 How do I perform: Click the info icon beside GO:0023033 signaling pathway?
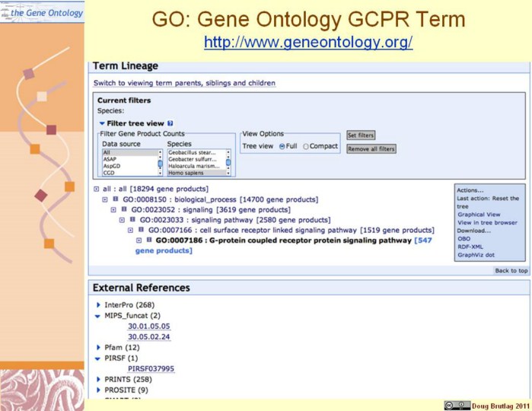point(132,220)
